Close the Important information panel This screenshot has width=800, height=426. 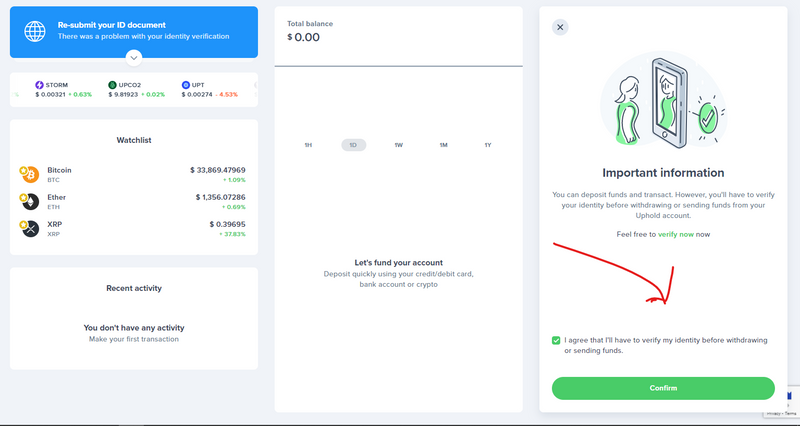click(560, 27)
